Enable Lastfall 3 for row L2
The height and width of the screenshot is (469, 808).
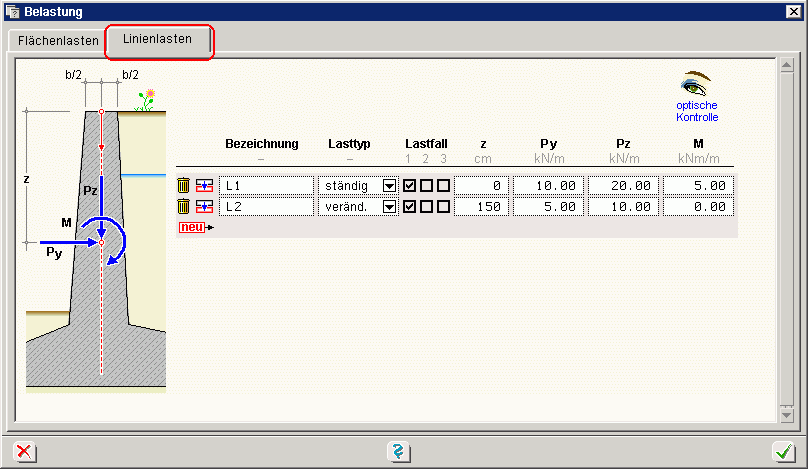[x=443, y=206]
